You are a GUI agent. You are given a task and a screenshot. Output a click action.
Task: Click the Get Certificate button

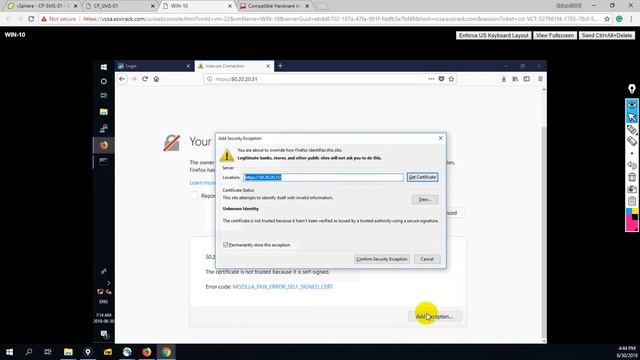click(x=422, y=177)
